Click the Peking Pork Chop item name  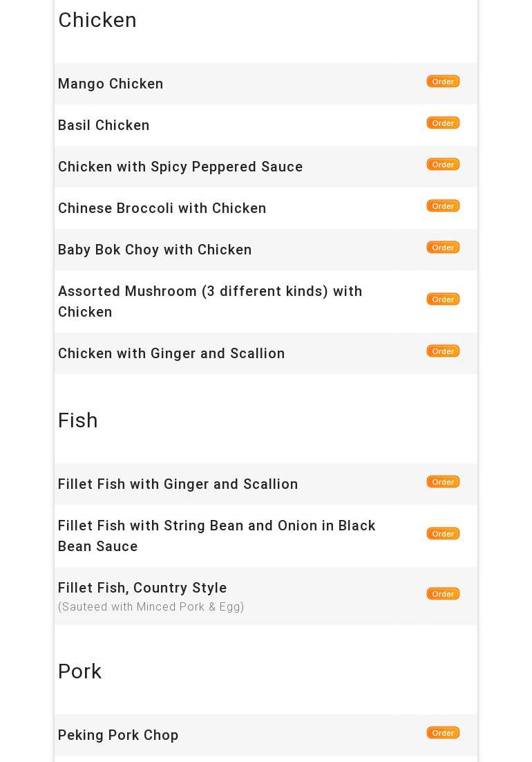118,735
